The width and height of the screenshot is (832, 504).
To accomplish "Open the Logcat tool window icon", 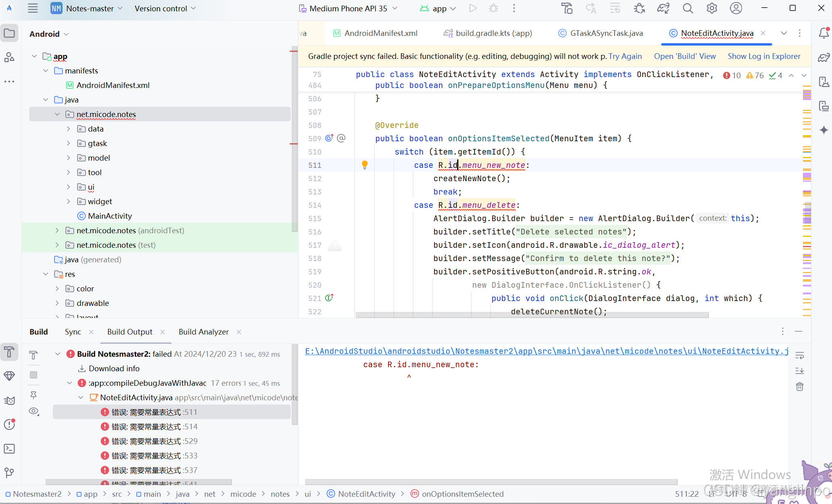I will tap(9, 400).
